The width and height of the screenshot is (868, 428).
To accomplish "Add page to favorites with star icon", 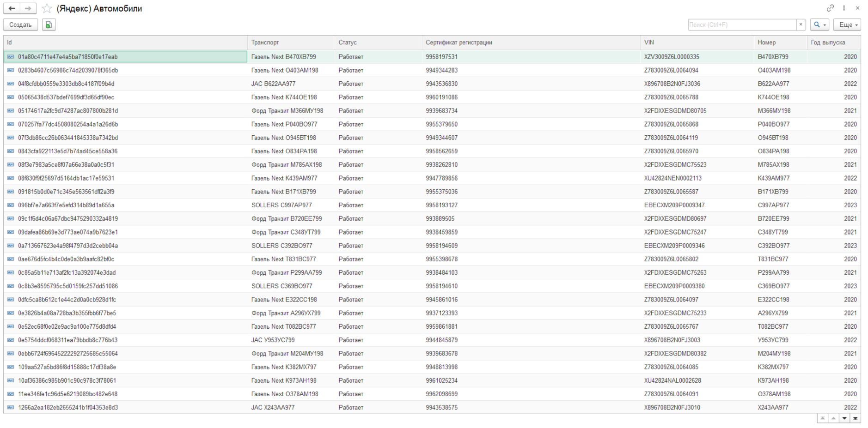I will tap(47, 8).
